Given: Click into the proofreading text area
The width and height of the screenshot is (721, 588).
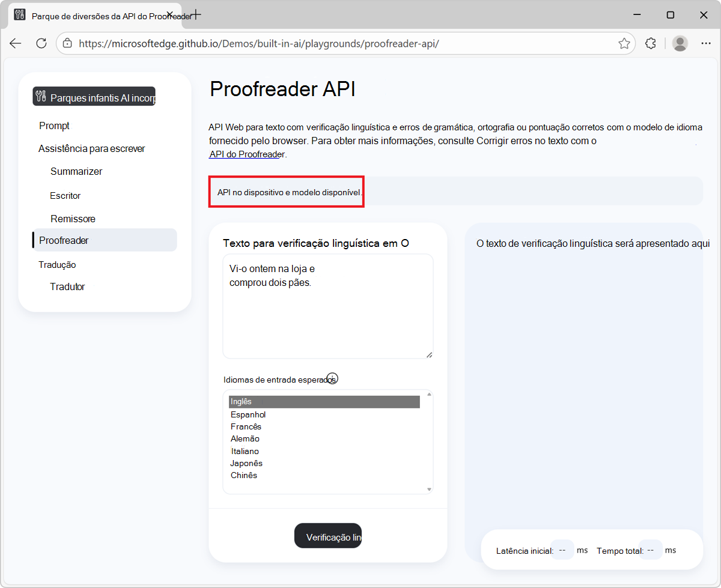Looking at the screenshot, I should [328, 306].
